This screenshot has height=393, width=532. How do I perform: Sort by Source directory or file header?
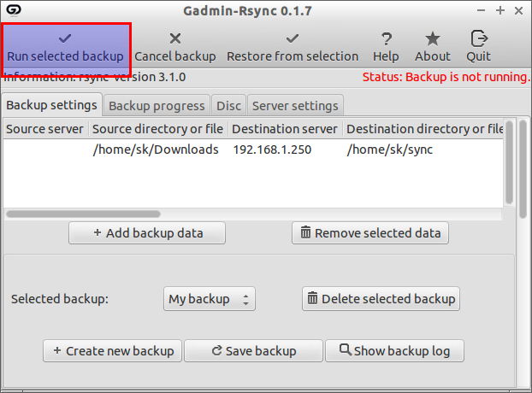(x=158, y=129)
